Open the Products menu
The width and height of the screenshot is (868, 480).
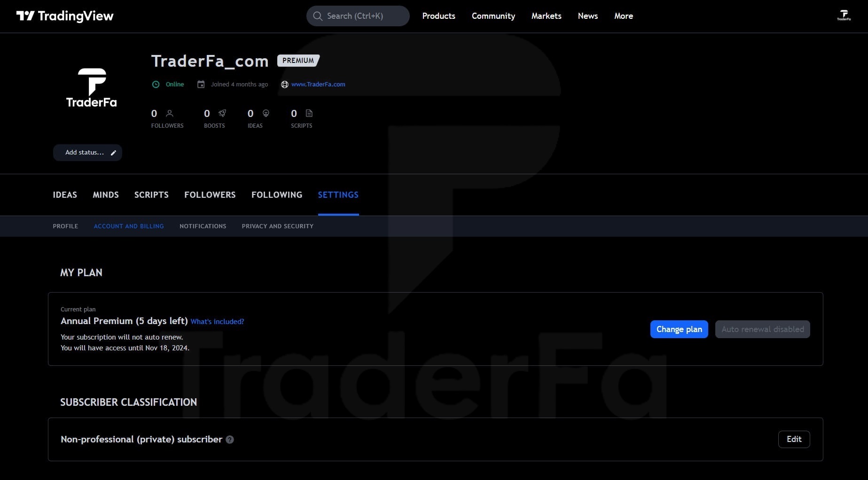click(x=438, y=16)
